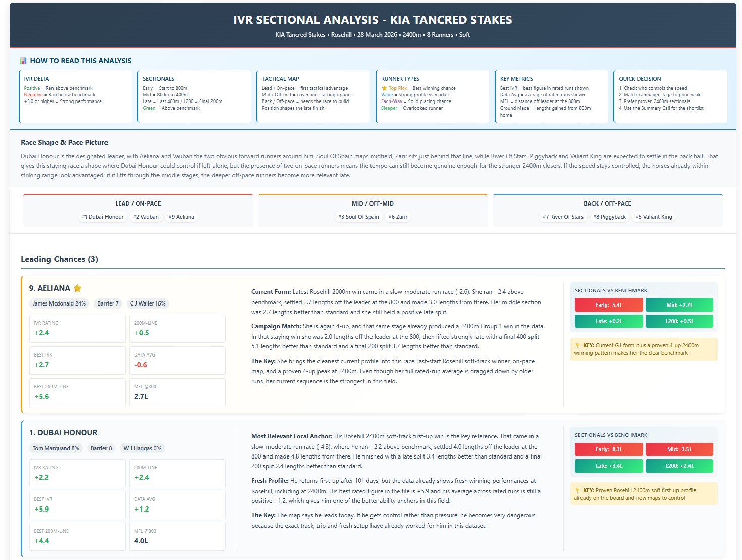Select the #3 Soul Of Spain chip
The image size is (742, 560).
tap(358, 217)
